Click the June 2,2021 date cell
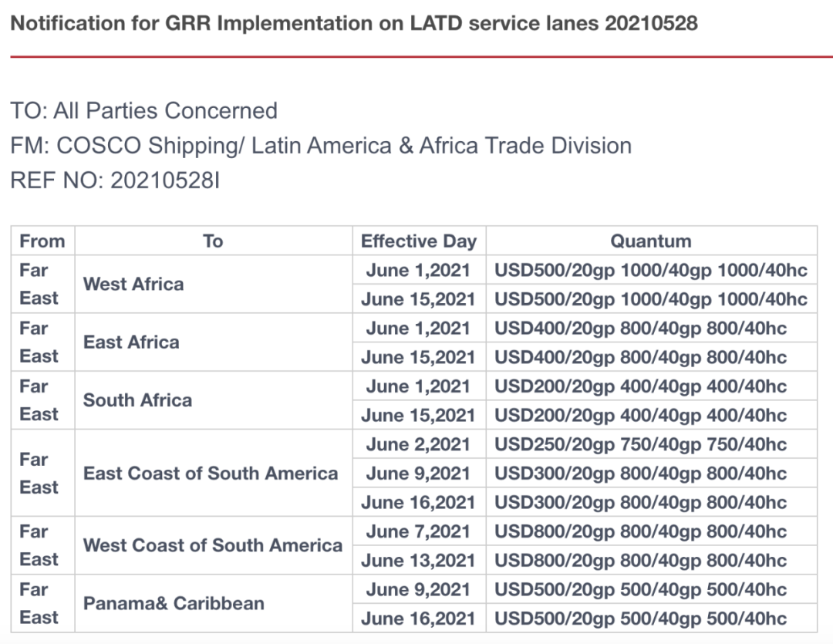Image resolution: width=833 pixels, height=644 pixels. (x=418, y=444)
